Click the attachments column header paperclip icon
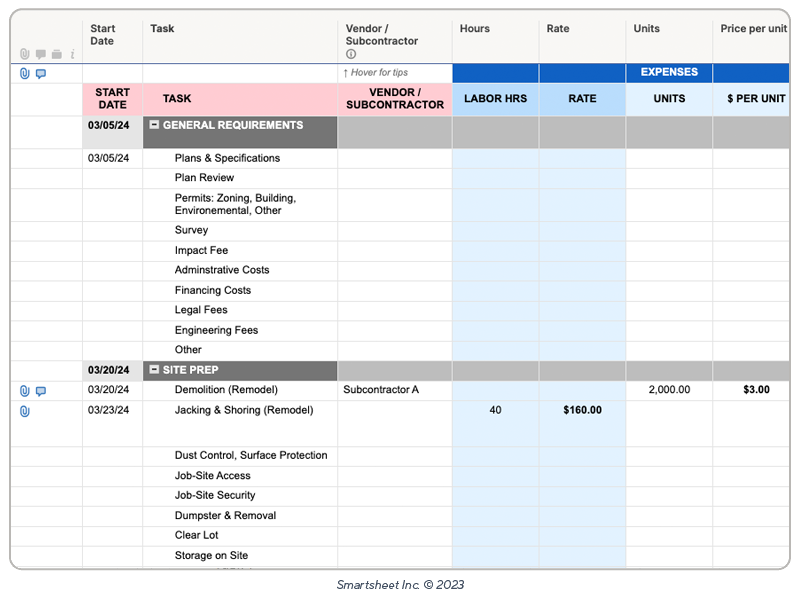The image size is (800, 601). coord(25,54)
